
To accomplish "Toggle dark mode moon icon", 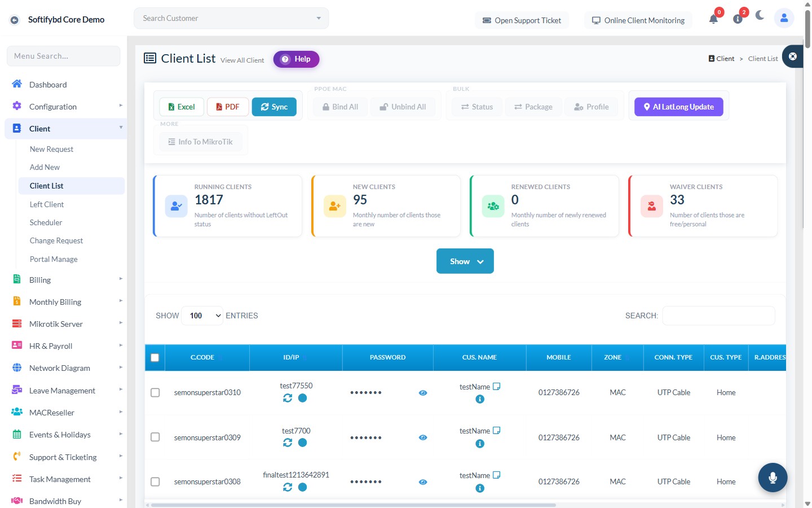I will [x=760, y=15].
